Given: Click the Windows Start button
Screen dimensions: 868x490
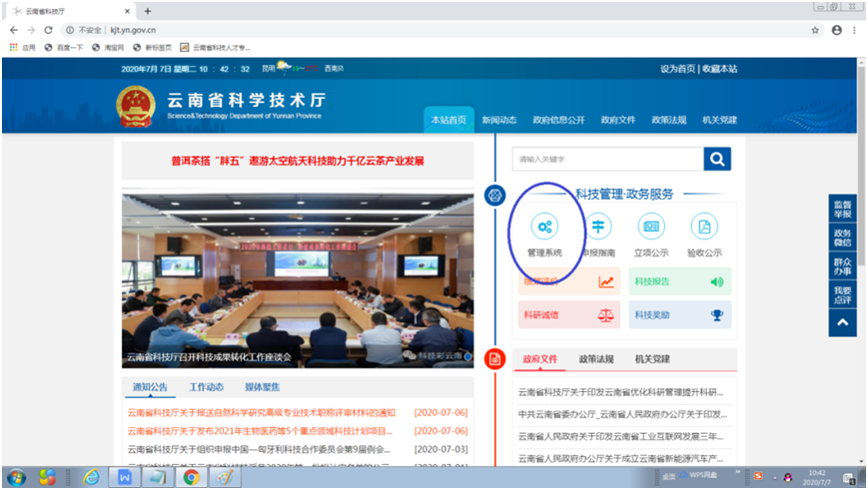Looking at the screenshot, I should click(x=16, y=477).
